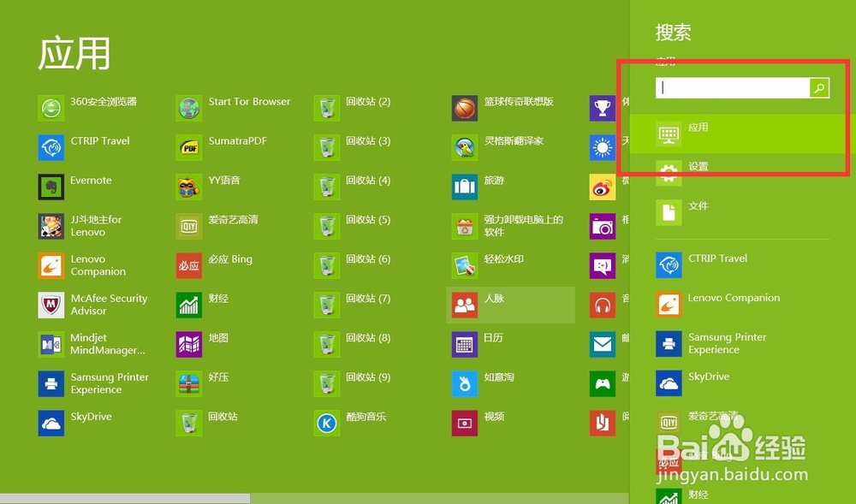Open 爱奇艺高清 in the apps grid

(x=217, y=226)
